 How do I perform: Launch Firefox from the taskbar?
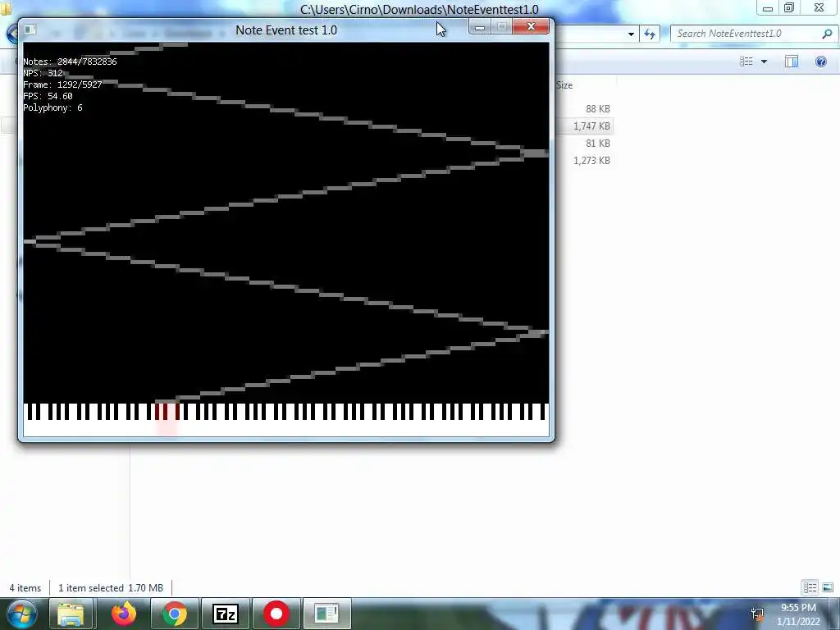[124, 614]
